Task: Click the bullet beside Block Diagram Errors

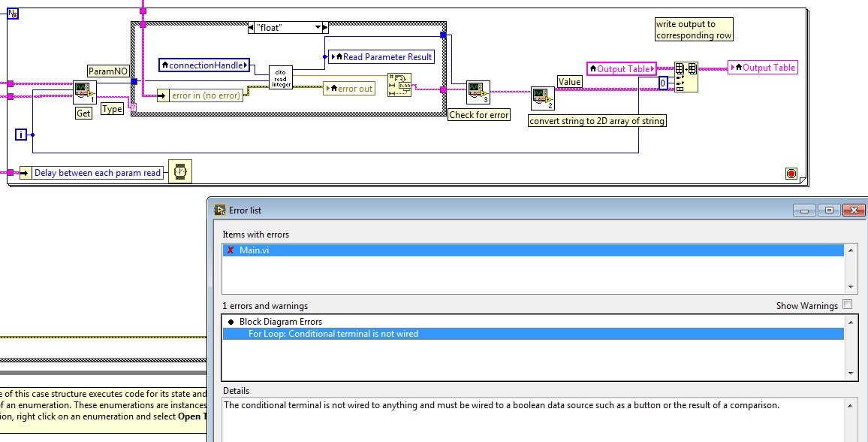Action: 231,322
